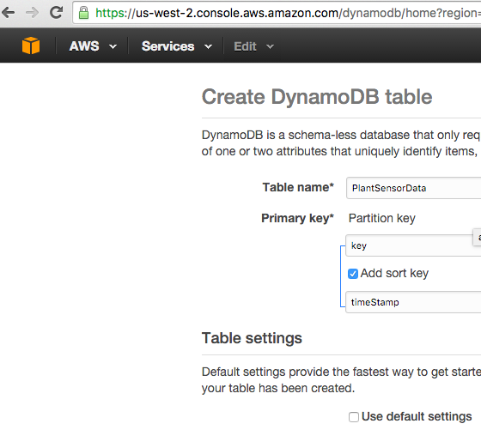This screenshot has height=448, width=481.
Task: Click the Add sort key label text
Action: (x=394, y=273)
